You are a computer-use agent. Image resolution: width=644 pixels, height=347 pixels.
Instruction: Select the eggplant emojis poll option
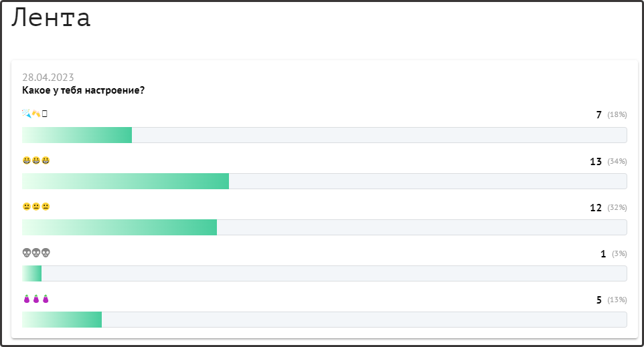(36, 299)
